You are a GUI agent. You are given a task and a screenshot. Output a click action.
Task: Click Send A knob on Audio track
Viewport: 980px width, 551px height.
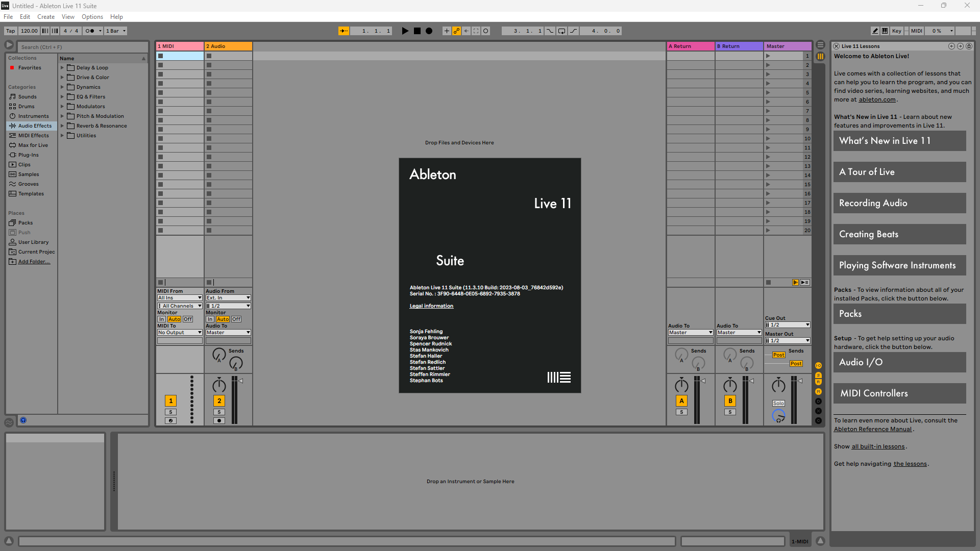[219, 355]
